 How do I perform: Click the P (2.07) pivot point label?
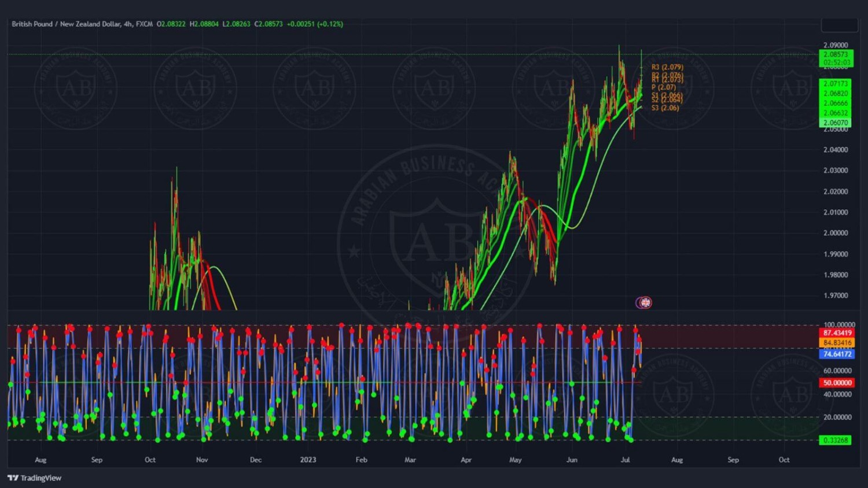click(663, 87)
